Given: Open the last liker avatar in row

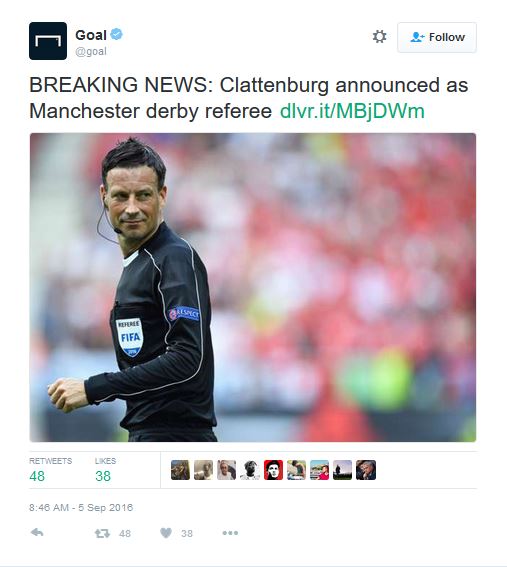Looking at the screenshot, I should 366,470.
